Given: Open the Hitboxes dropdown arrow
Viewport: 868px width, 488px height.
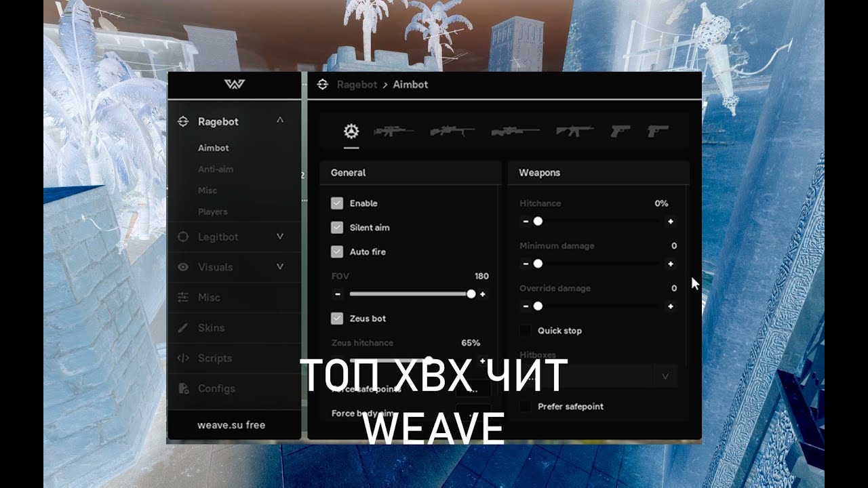Looking at the screenshot, I should coord(665,376).
